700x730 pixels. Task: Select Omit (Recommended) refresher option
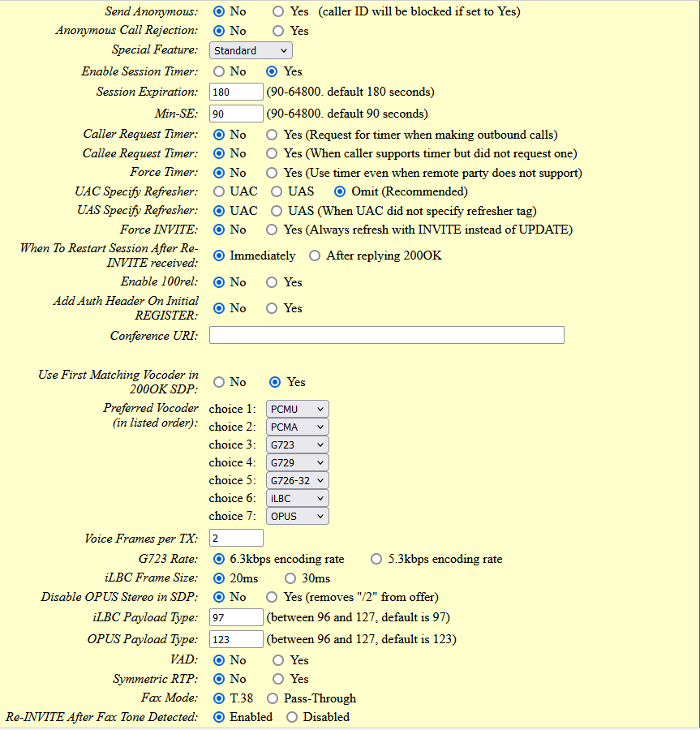tap(340, 191)
